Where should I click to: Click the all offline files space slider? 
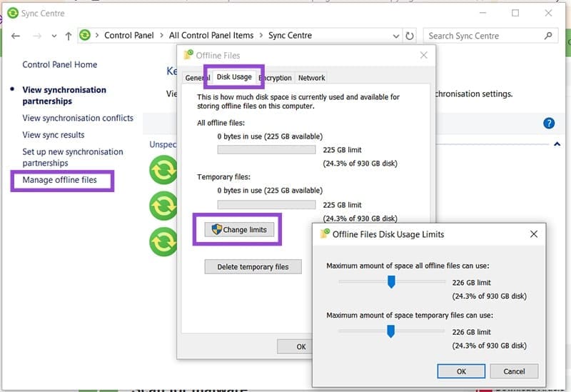click(391, 281)
